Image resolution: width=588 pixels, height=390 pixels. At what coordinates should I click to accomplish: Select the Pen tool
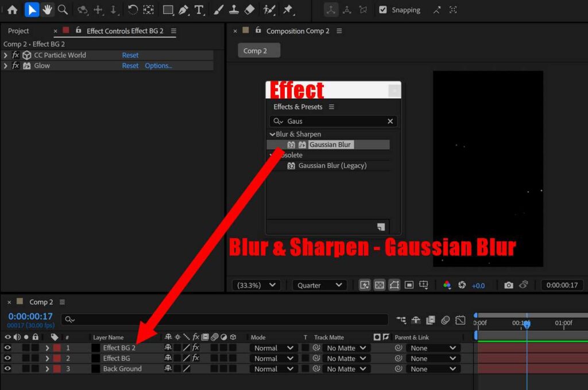point(183,10)
